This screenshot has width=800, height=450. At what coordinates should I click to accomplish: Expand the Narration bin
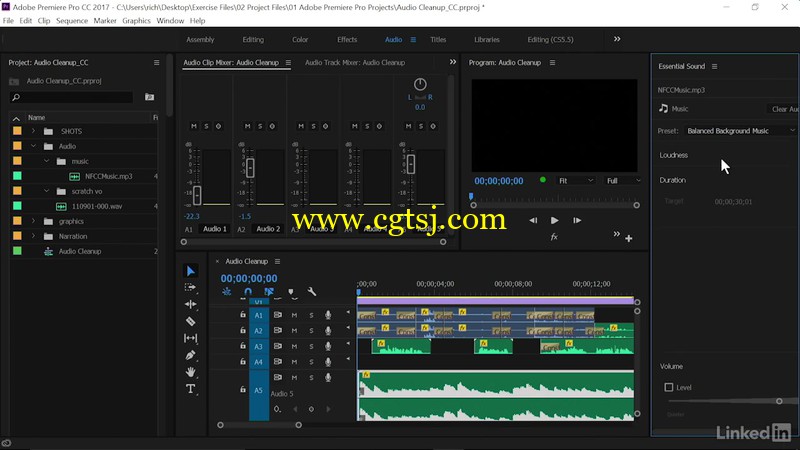34,236
